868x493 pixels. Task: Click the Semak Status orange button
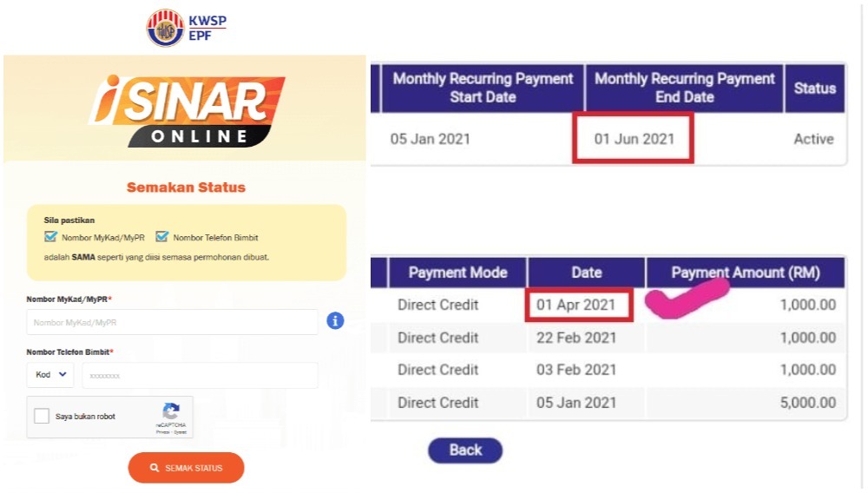(186, 468)
